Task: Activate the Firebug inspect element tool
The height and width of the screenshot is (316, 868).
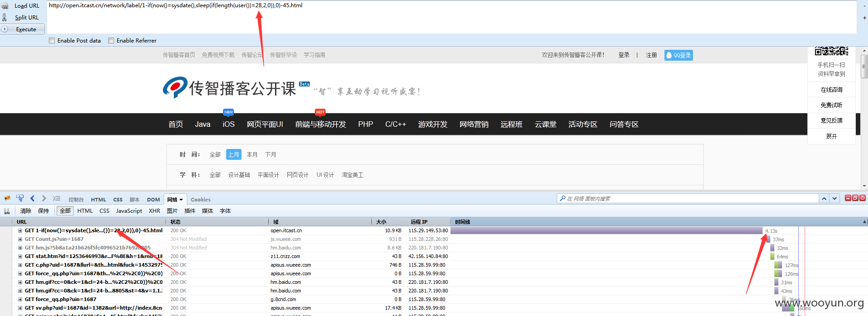Action: pos(20,198)
